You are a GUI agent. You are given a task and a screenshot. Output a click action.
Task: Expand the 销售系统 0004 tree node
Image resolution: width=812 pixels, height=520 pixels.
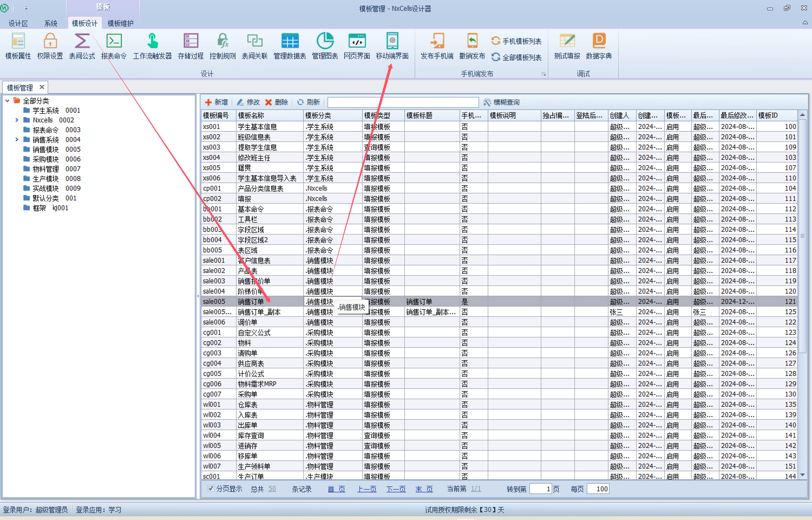click(x=17, y=139)
